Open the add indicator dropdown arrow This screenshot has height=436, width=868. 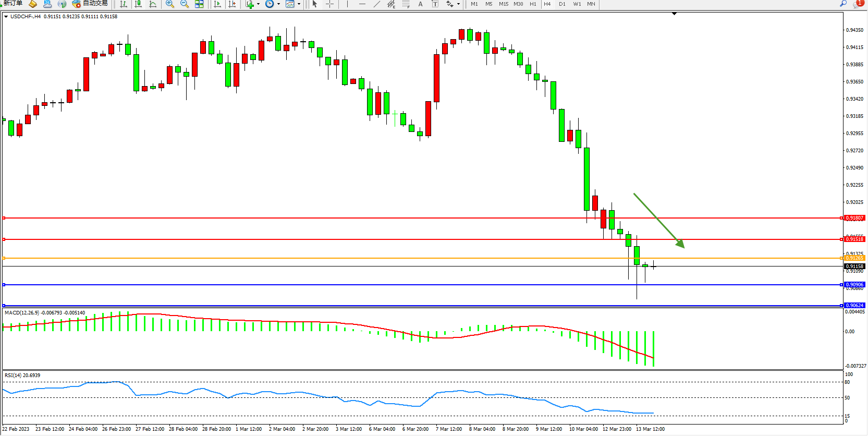pos(259,4)
